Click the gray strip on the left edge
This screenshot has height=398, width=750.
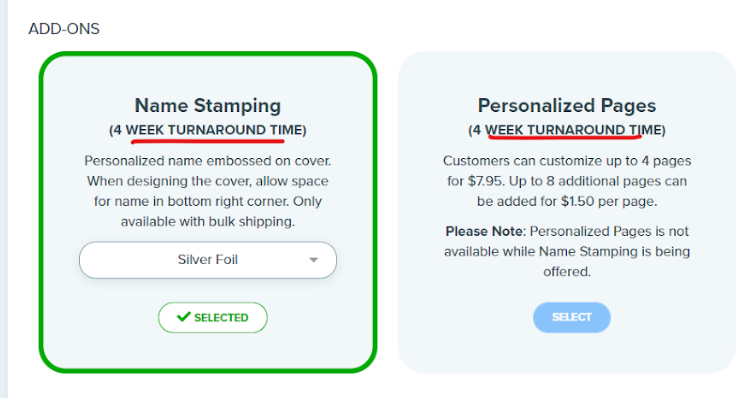pyautogui.click(x=4, y=199)
